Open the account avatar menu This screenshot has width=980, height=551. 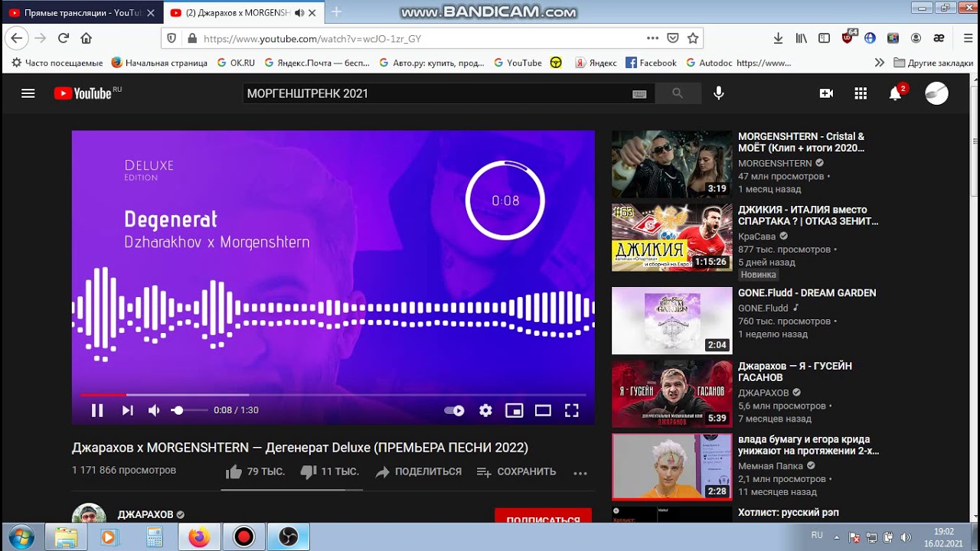click(936, 93)
